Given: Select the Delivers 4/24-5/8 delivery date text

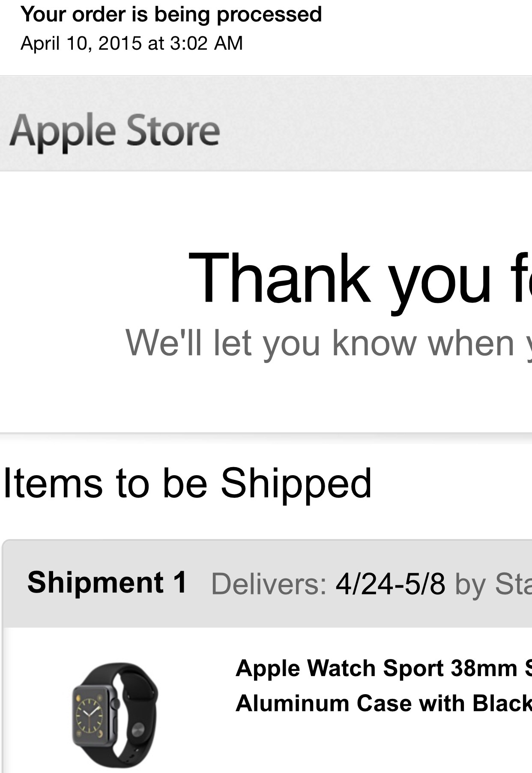Looking at the screenshot, I should 328,584.
